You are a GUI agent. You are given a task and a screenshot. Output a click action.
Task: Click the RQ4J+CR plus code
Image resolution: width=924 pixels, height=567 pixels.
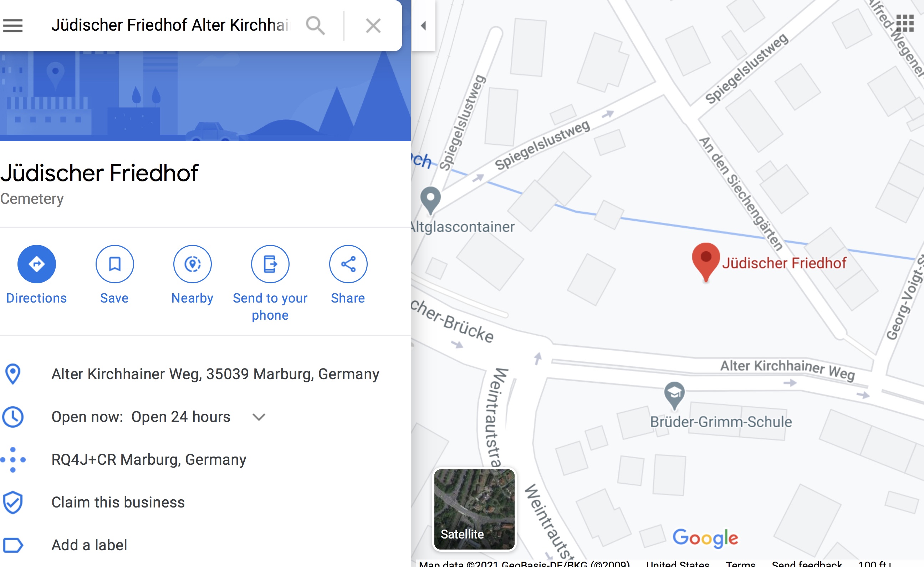pos(149,459)
